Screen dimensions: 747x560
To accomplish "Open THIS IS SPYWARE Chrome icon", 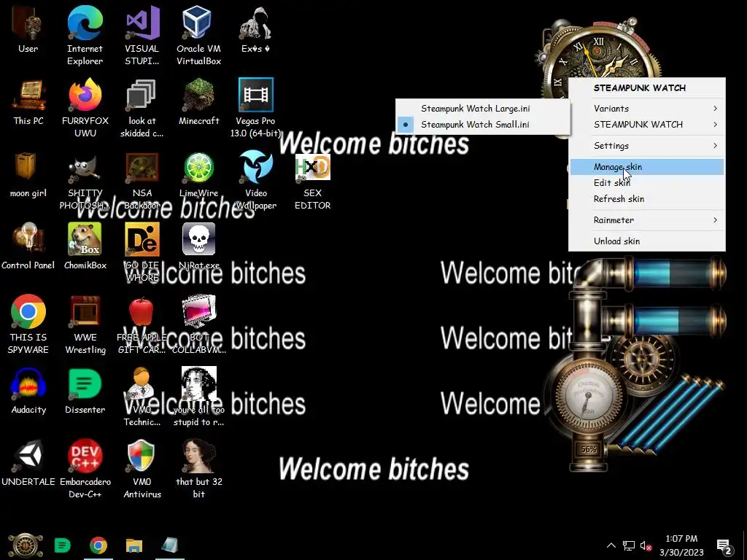I will (28, 324).
